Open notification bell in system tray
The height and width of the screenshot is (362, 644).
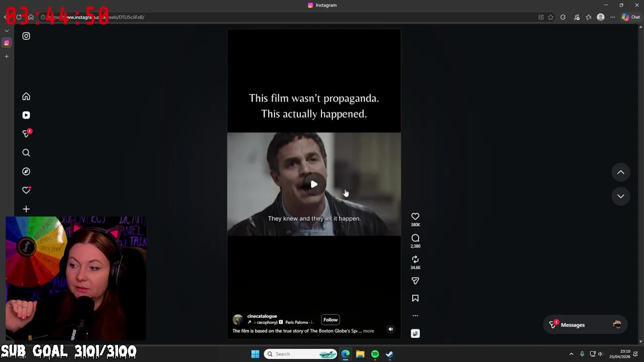pos(636,354)
